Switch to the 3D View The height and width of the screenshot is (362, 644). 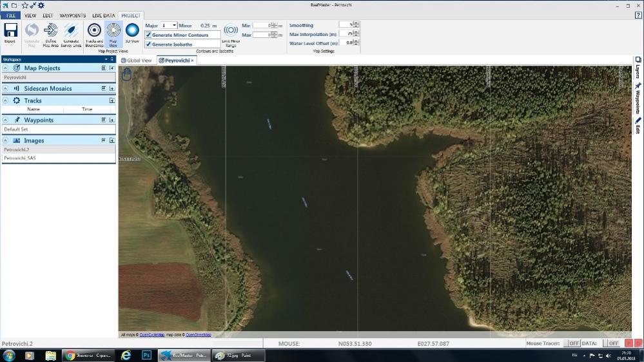(x=132, y=30)
